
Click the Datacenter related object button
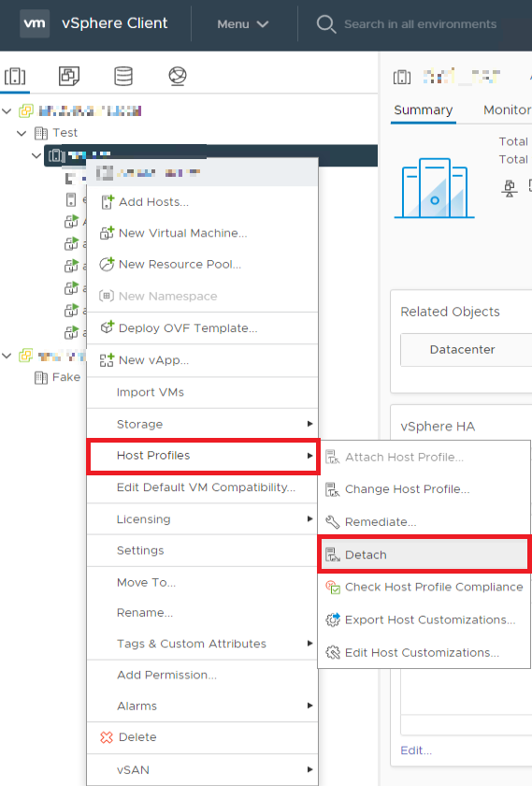coord(463,350)
